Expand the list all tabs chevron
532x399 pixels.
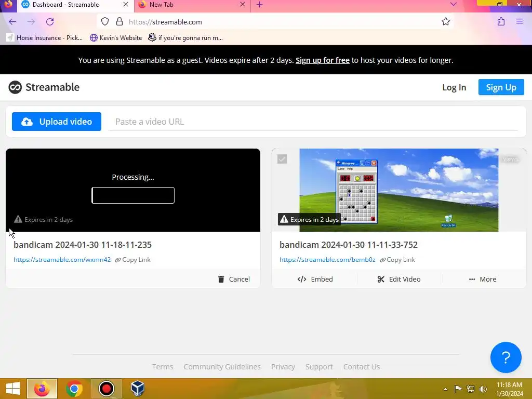(453, 4)
